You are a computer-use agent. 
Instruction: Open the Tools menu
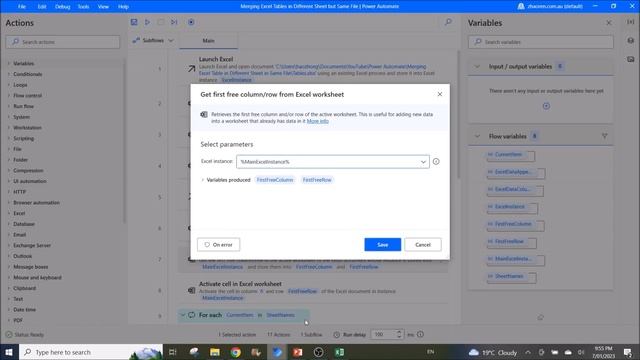click(83, 7)
